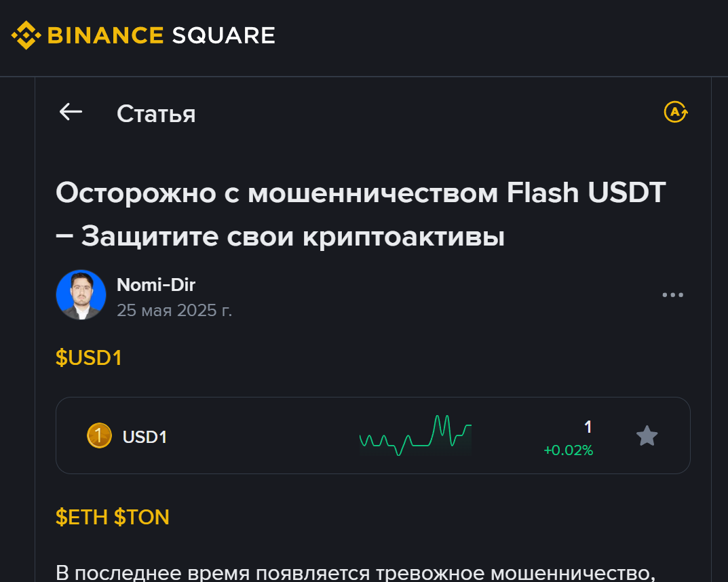Click the gold USD1 coin icon

click(99, 435)
